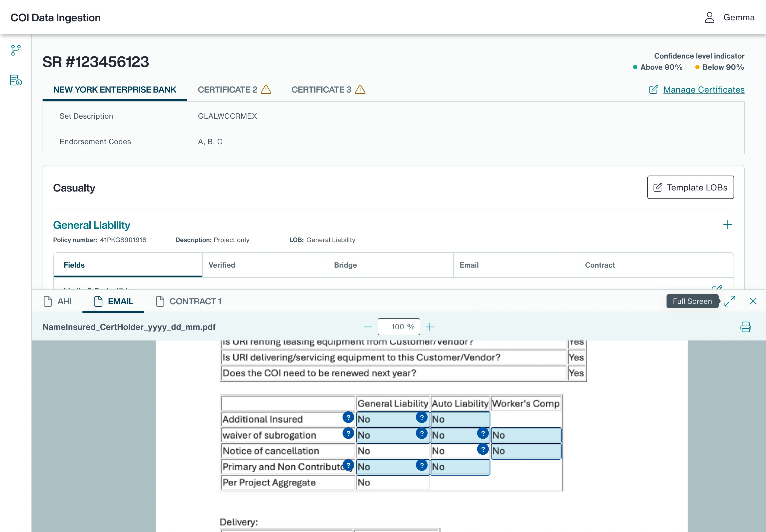Click the PDF file name NameInsured_CertHolder_yyyy_dd_mm.pdf
766x532 pixels.
(x=129, y=327)
